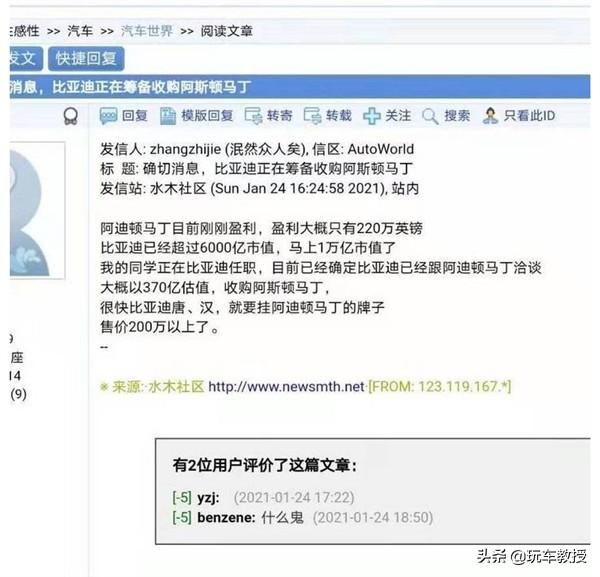Viewport: 600px width, 577px height.
Task: Click the 模版回复 document icon
Action: (168, 116)
